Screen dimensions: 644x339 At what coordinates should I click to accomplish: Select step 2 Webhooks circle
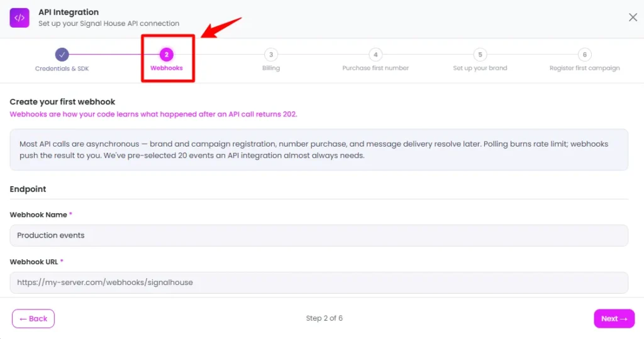point(166,54)
